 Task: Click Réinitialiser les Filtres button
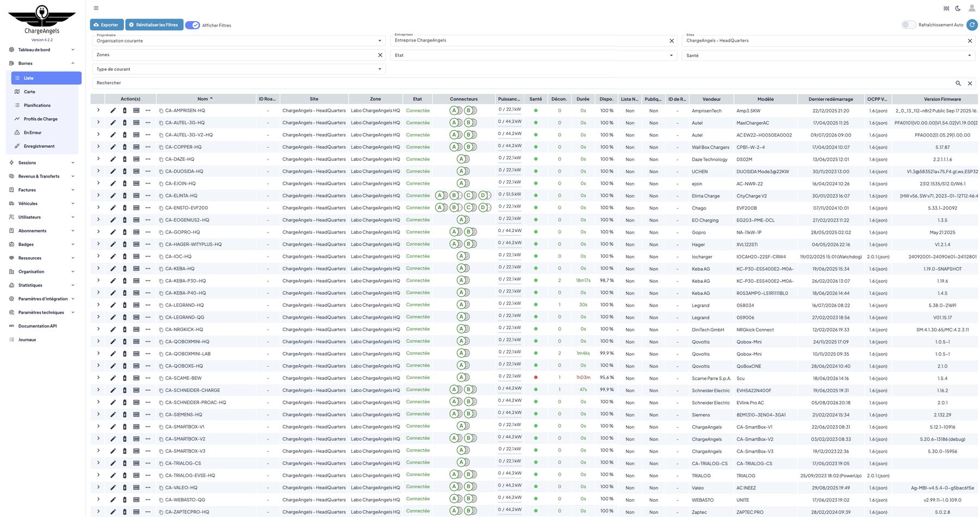tap(154, 25)
